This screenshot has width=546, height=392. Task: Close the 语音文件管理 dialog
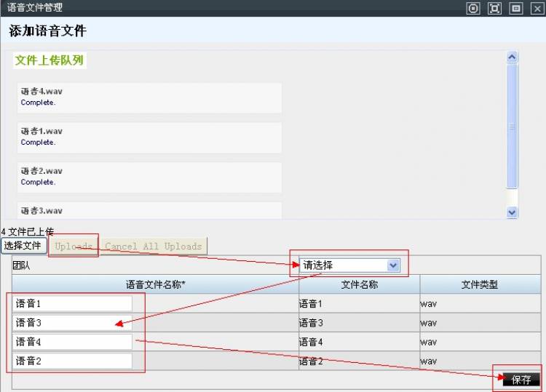[537, 8]
